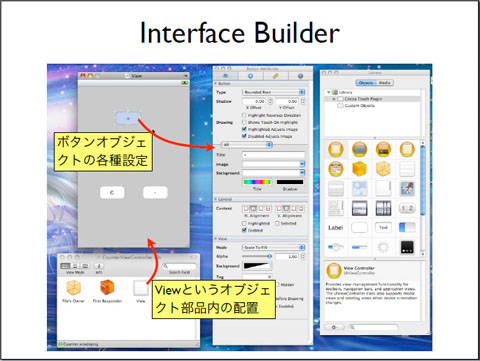480x361 pixels.
Task: Click the Page Control black icon
Action: (x=407, y=247)
